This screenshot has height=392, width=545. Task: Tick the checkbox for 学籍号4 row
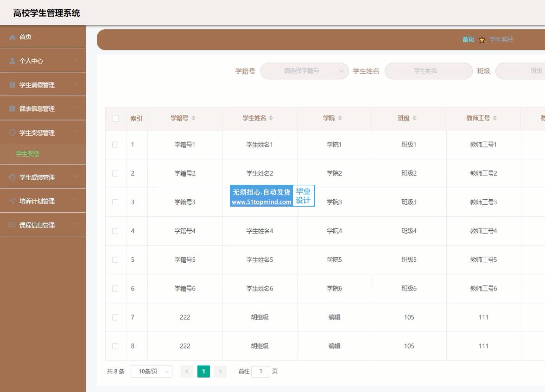point(115,231)
